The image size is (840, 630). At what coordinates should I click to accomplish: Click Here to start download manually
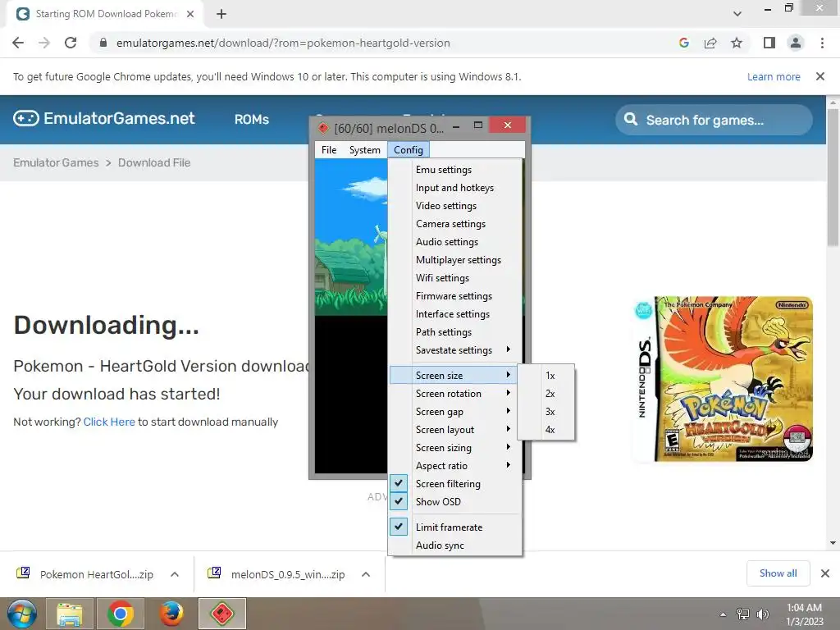click(x=109, y=422)
